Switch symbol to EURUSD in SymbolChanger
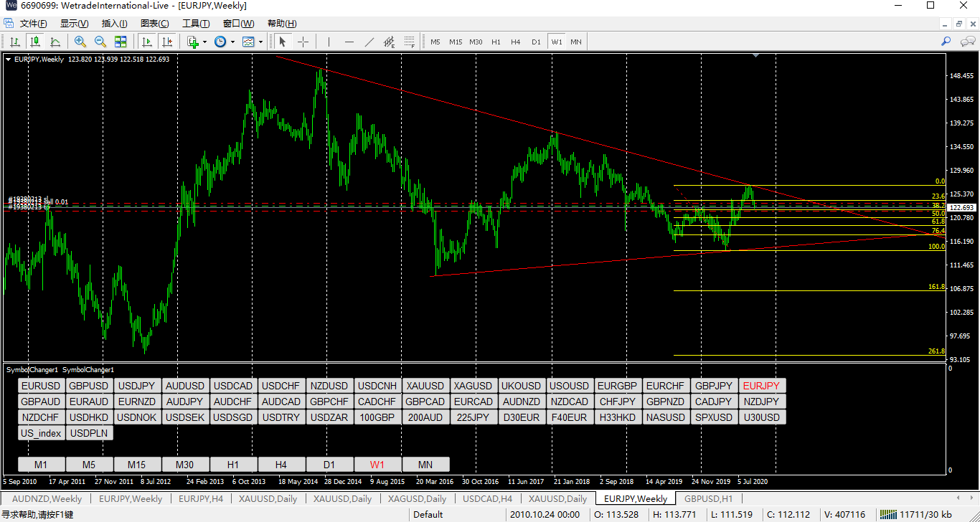Image resolution: width=980 pixels, height=522 pixels. (x=42, y=386)
